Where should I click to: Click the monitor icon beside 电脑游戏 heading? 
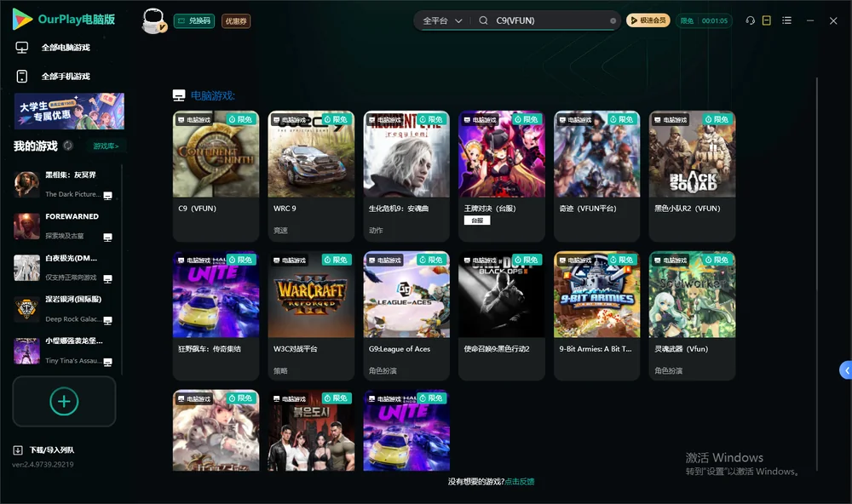179,95
